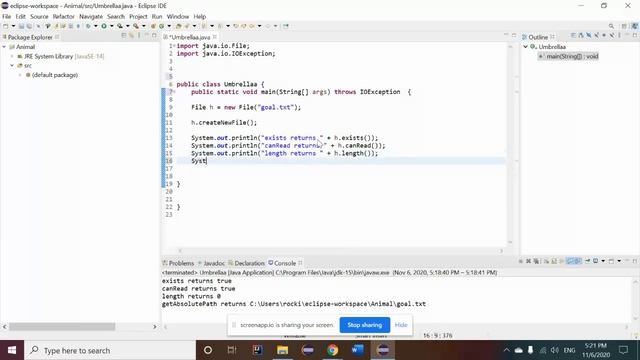Click the Collapse All icon in Package Explorer
This screenshot has width=640, height=360.
click(124, 36)
